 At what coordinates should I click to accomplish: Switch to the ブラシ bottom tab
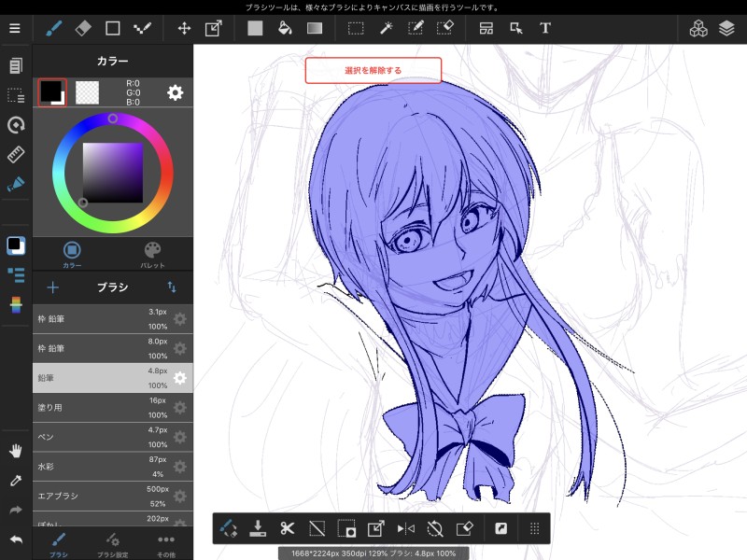(59, 545)
